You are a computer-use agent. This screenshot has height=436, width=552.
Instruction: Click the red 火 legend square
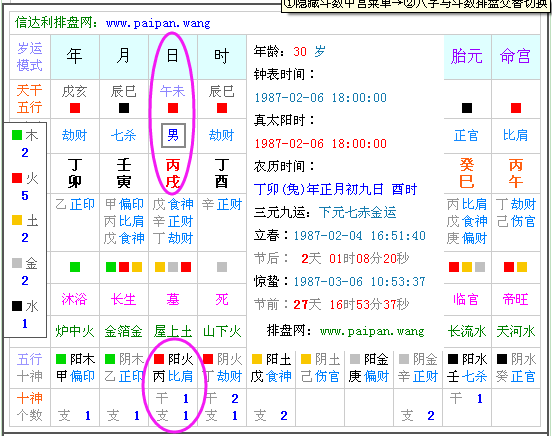click(17, 178)
